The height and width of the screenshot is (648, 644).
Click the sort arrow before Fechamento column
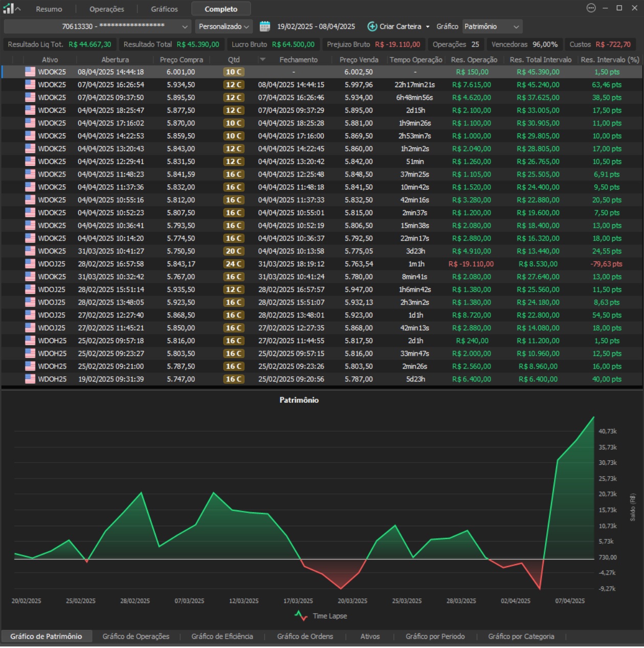click(263, 60)
